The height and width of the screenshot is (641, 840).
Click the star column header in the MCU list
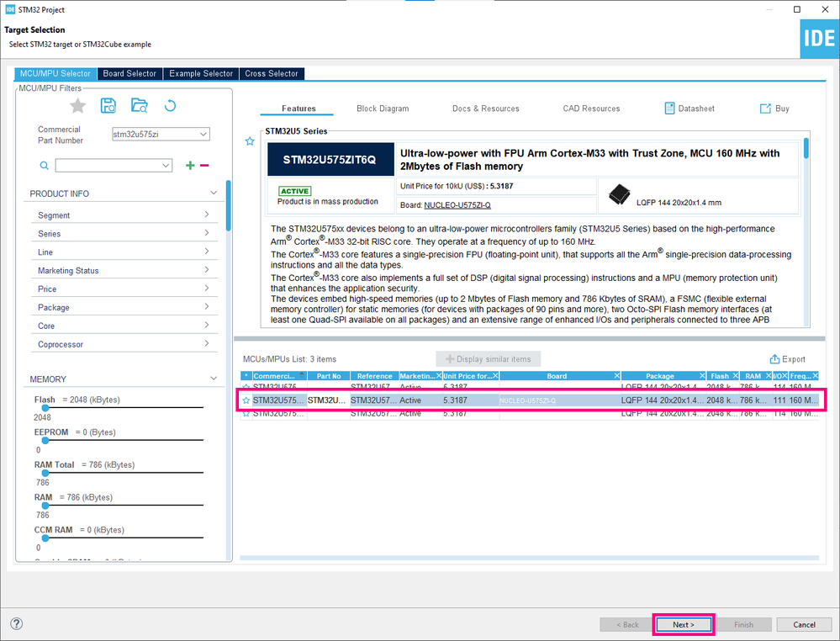coord(246,376)
